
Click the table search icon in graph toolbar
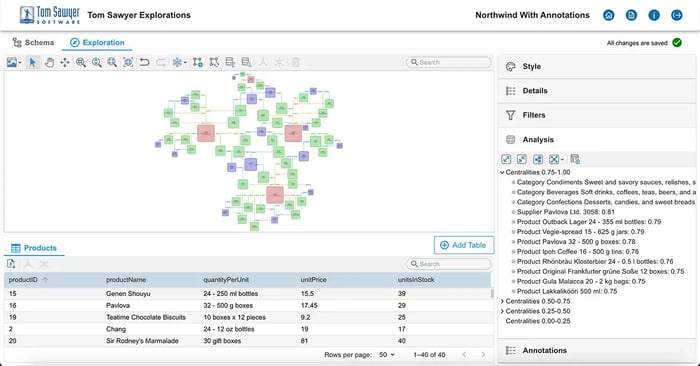(246, 62)
